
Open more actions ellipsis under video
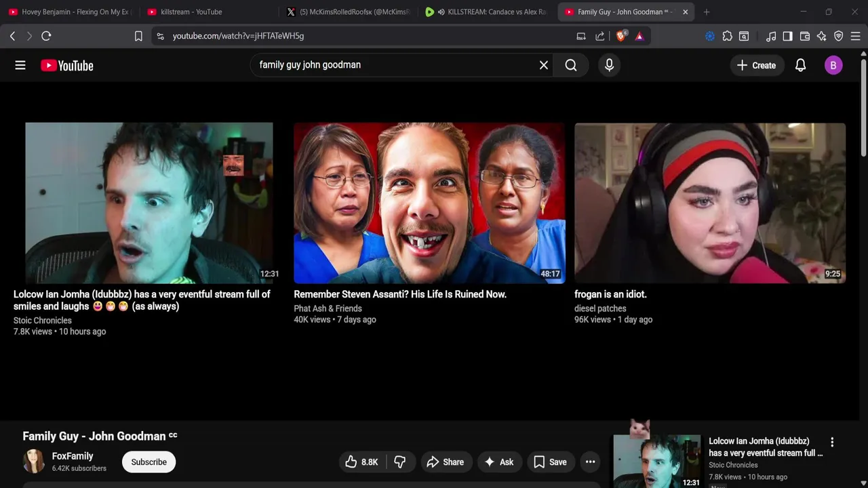click(x=590, y=462)
